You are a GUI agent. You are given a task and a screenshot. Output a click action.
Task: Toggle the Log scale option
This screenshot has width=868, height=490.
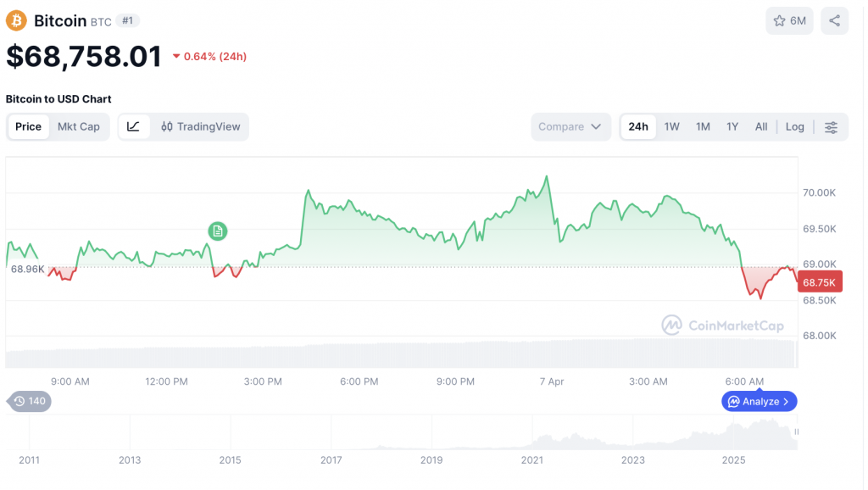click(794, 126)
